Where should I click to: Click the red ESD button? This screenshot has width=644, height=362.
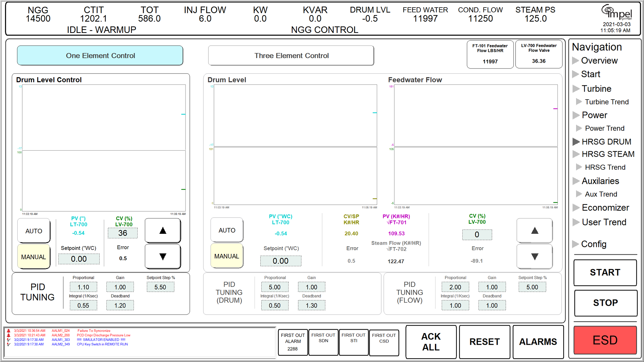(605, 340)
